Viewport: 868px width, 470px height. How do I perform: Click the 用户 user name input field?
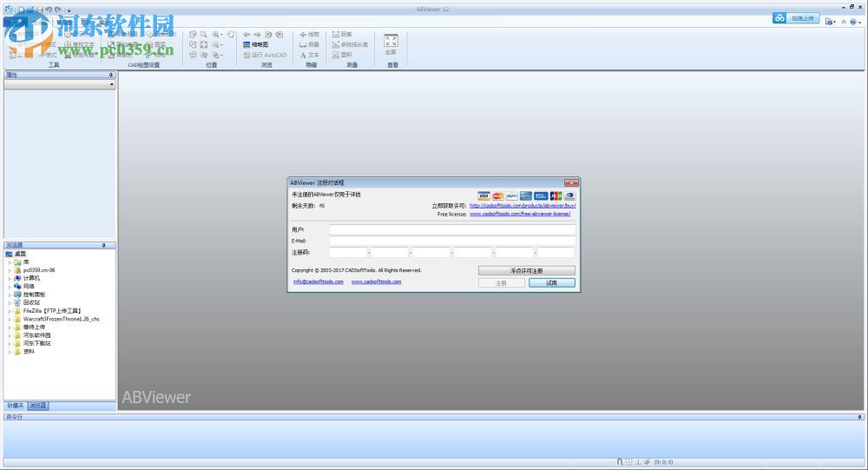[x=452, y=229]
